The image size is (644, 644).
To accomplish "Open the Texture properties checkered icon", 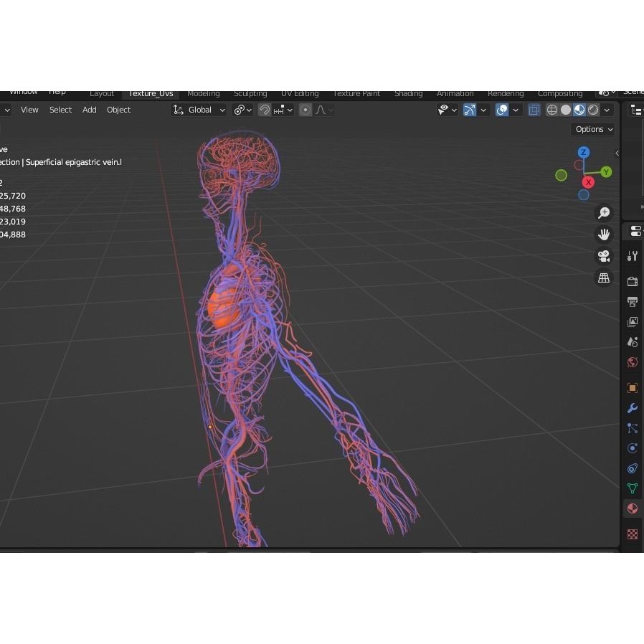I will [x=632, y=534].
